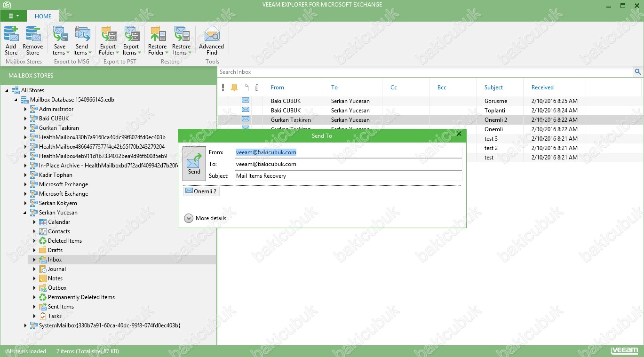Click the item type page column header
This screenshot has width=644, height=357.
[246, 87]
